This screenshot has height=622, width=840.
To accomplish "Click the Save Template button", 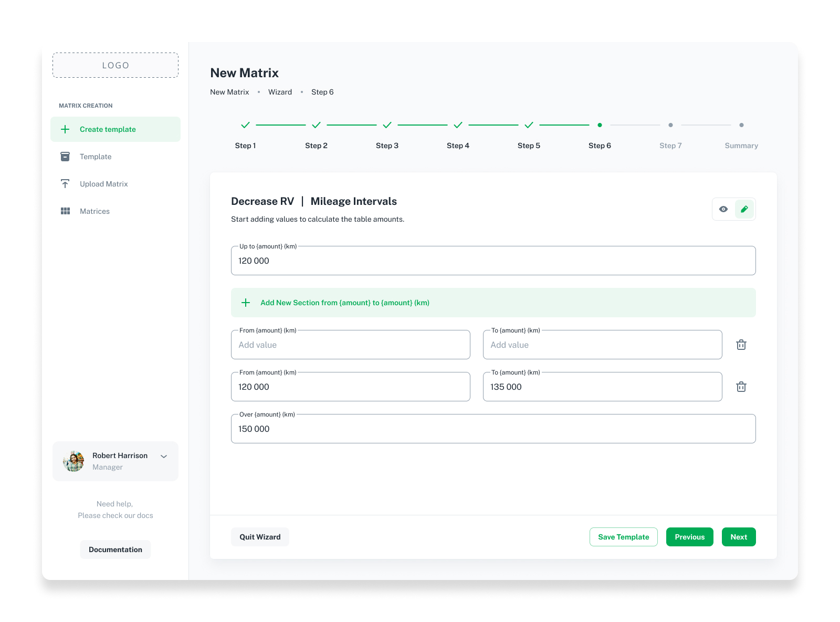I will click(x=624, y=537).
